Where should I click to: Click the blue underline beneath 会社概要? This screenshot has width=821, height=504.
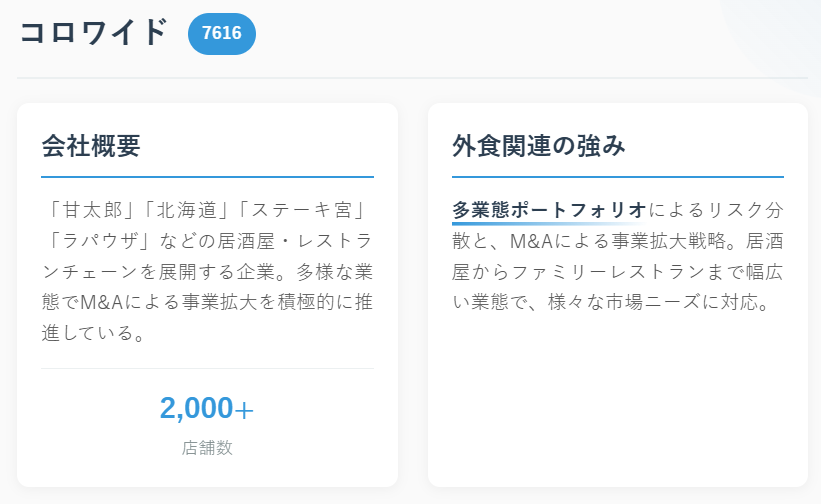click(207, 177)
